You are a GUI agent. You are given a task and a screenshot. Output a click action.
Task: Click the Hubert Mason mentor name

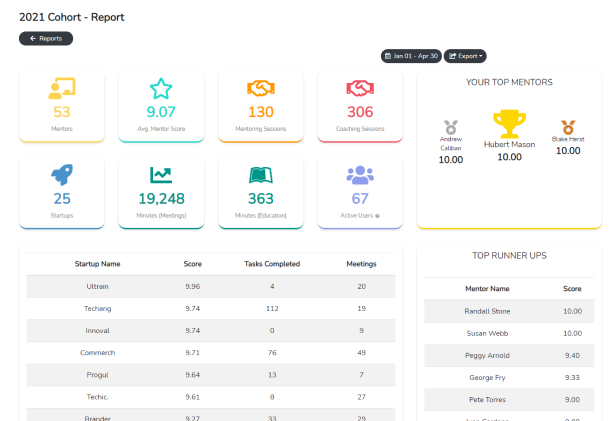click(x=509, y=145)
